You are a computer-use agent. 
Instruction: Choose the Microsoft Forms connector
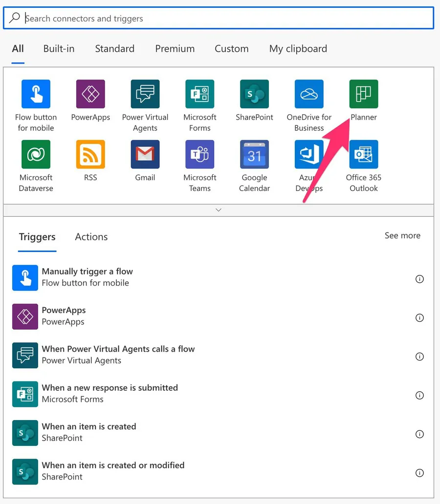tap(199, 94)
